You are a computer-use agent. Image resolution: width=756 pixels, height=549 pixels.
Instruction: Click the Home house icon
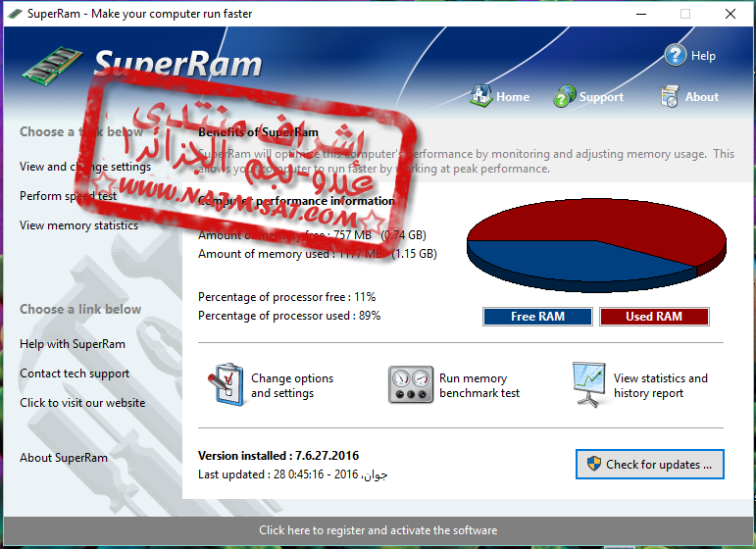pyautogui.click(x=480, y=96)
